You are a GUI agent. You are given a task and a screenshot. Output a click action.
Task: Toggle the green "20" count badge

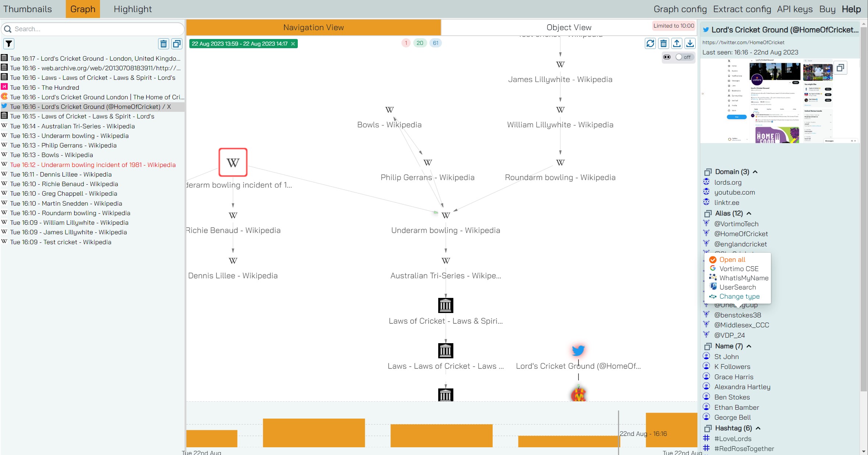pos(420,43)
